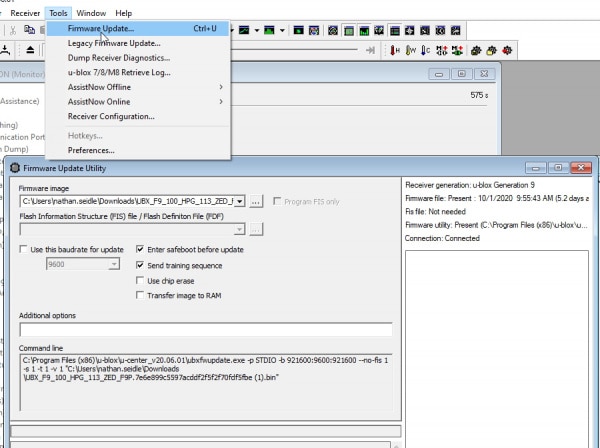Choose 'Receiver Configuration...' from Tools menu
This screenshot has height=448, width=600.
110,115
